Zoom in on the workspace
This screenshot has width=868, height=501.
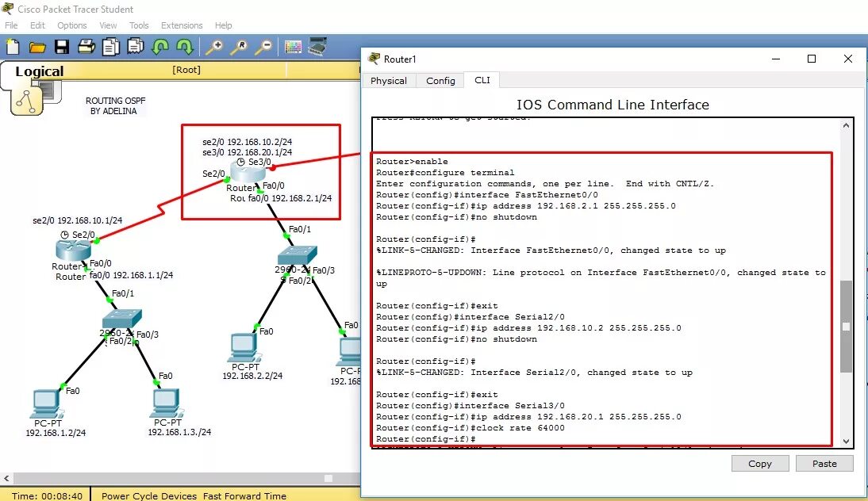point(213,47)
